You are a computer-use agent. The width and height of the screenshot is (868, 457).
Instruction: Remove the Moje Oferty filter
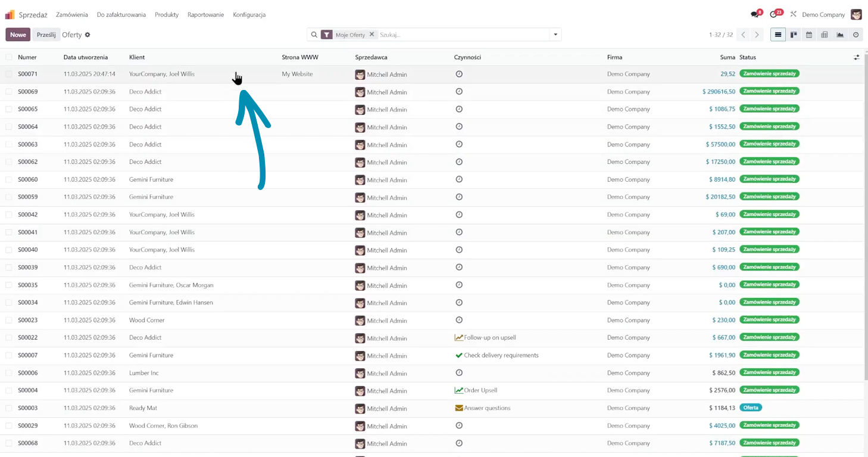point(372,35)
